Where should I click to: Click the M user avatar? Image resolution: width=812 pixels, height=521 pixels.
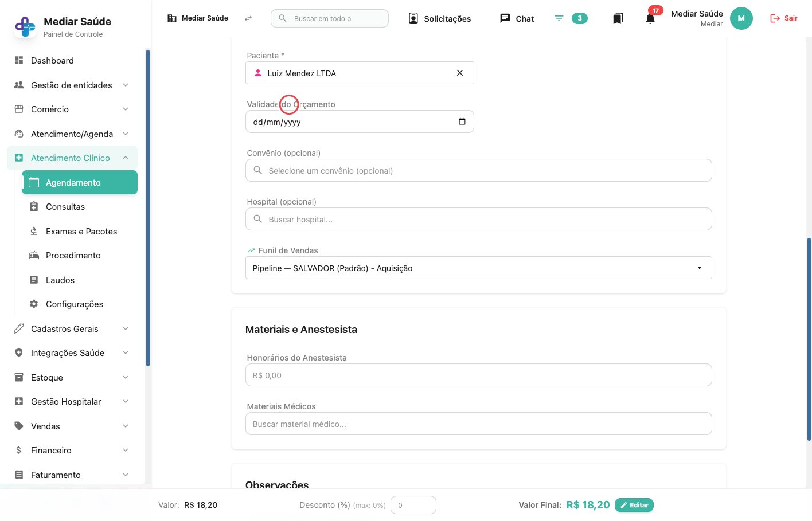(741, 18)
